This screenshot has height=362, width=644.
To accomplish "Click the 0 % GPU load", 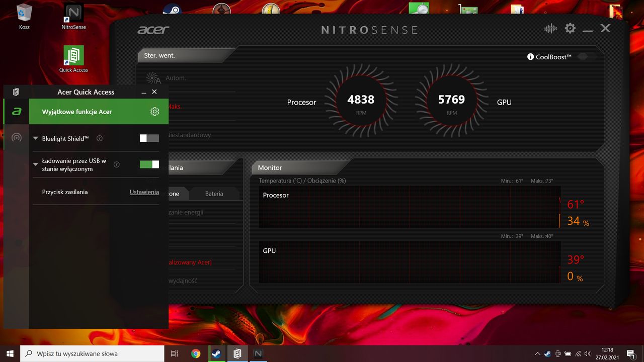I will click(x=575, y=277).
